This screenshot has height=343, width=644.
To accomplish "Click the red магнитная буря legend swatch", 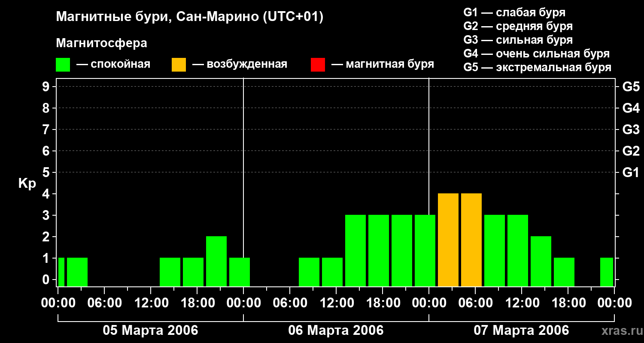I will (318, 65).
